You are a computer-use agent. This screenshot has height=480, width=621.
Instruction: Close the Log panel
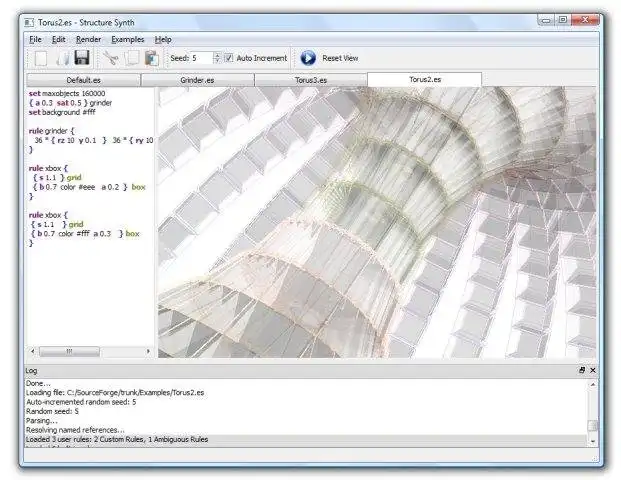[593, 370]
